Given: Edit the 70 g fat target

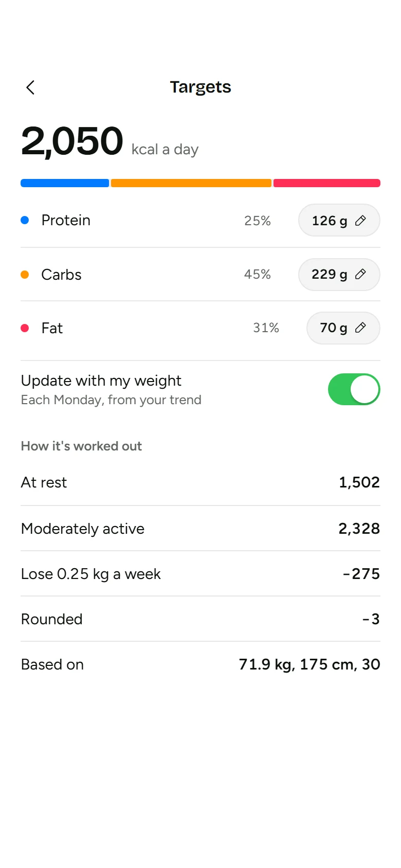Looking at the screenshot, I should [x=343, y=328].
